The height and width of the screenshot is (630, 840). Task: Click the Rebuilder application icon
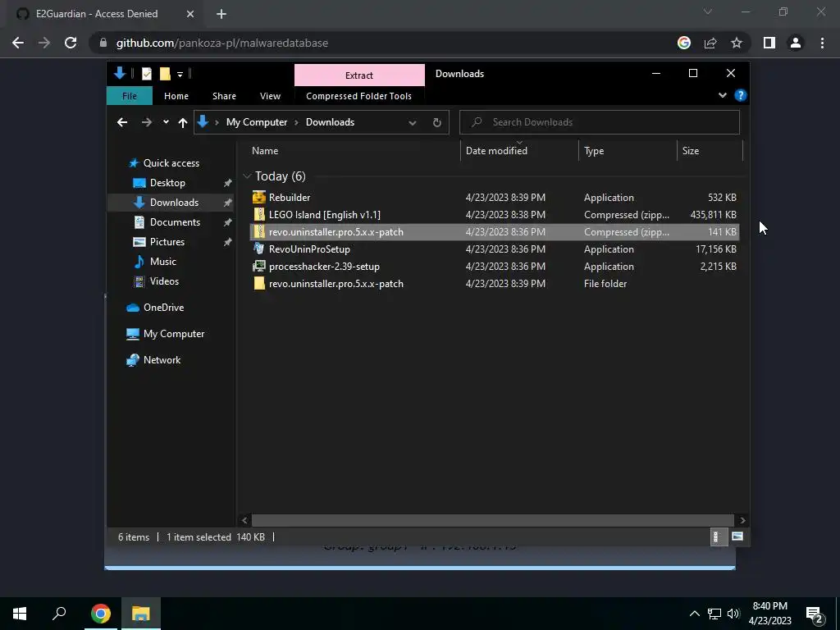[259, 197]
